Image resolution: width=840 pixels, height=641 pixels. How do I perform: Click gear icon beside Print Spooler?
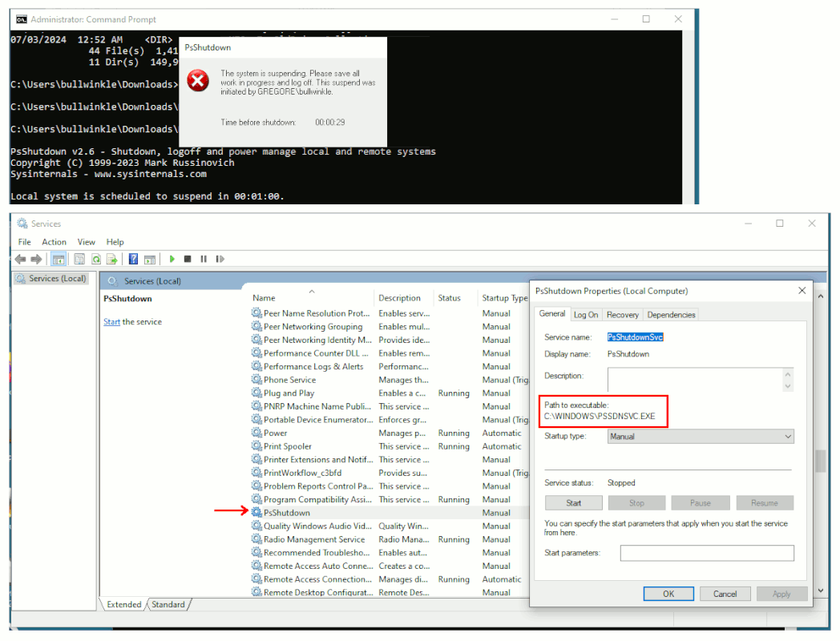(x=256, y=446)
